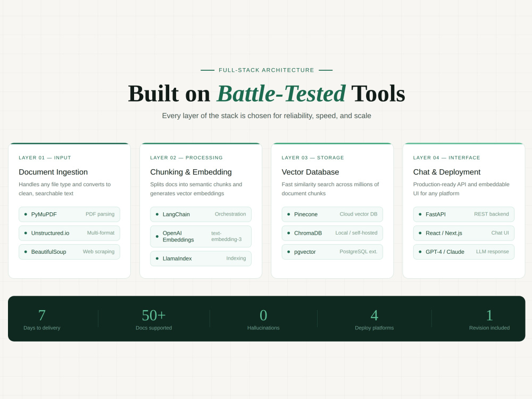Click the 4 Deploy platforms stat

[374, 319]
